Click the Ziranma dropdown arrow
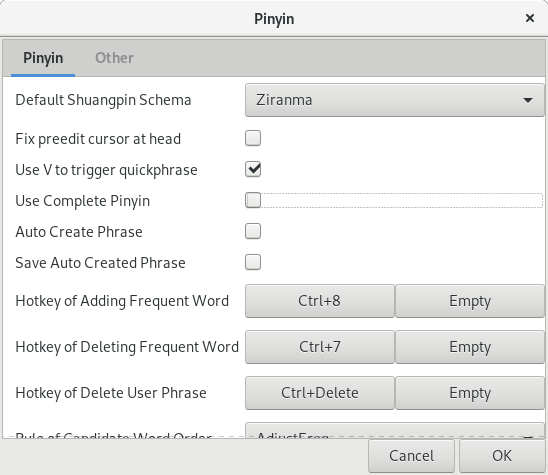The height and width of the screenshot is (475, 548). point(528,100)
